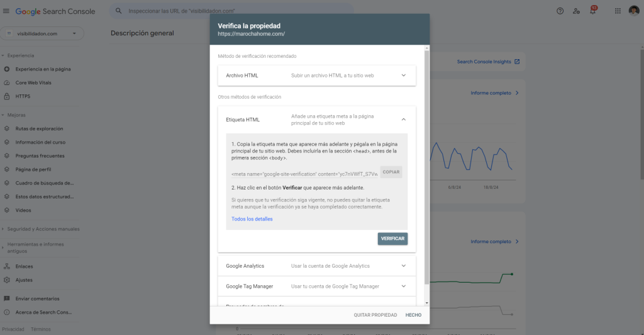
Task: Click the meta tag text field
Action: [304, 173]
